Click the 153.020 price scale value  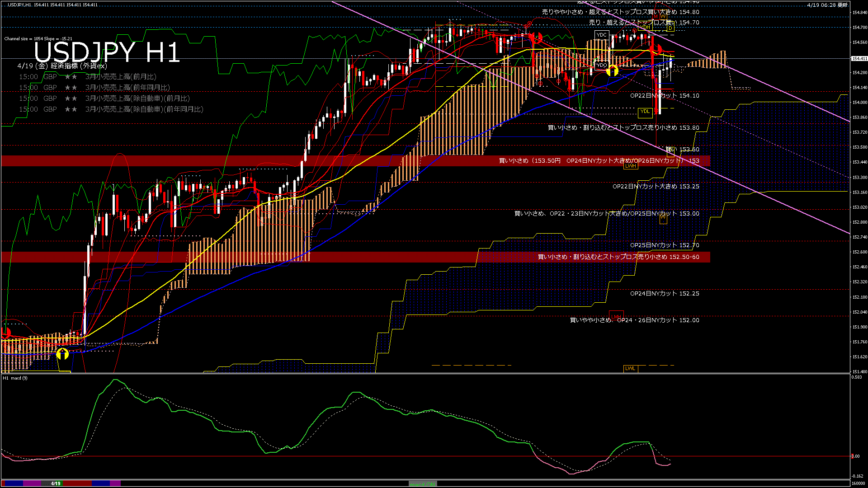(859, 207)
